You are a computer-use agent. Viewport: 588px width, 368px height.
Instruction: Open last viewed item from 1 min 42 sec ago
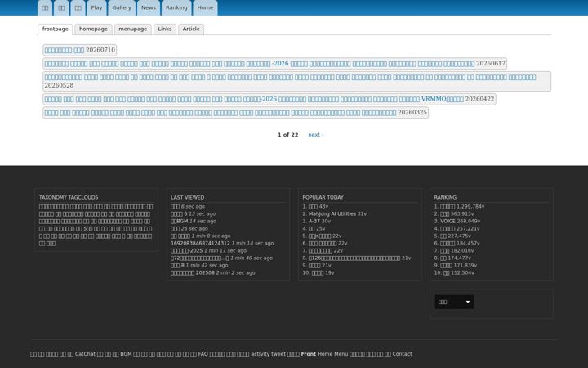click(x=177, y=265)
